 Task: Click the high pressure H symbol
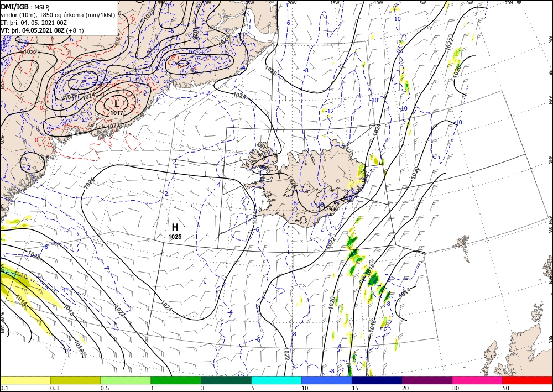click(x=175, y=227)
